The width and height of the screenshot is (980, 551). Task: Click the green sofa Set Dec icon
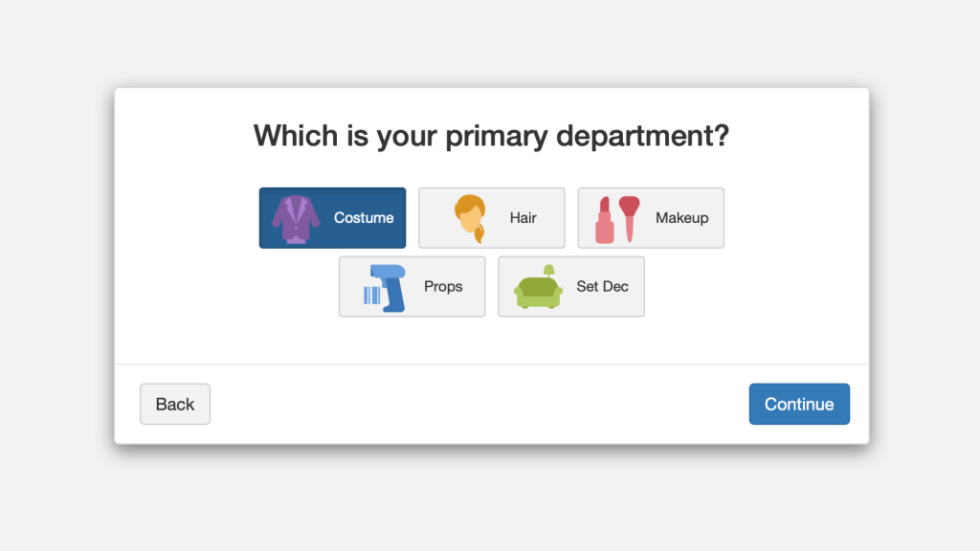point(539,293)
